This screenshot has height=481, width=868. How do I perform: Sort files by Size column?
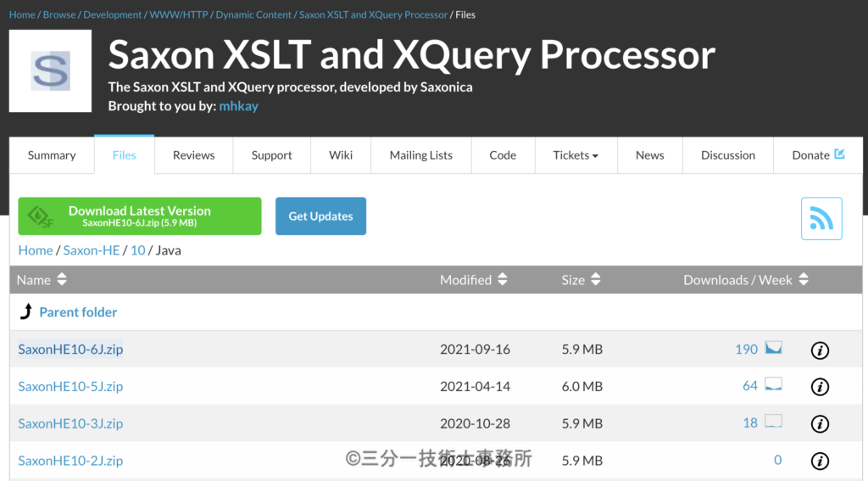581,280
